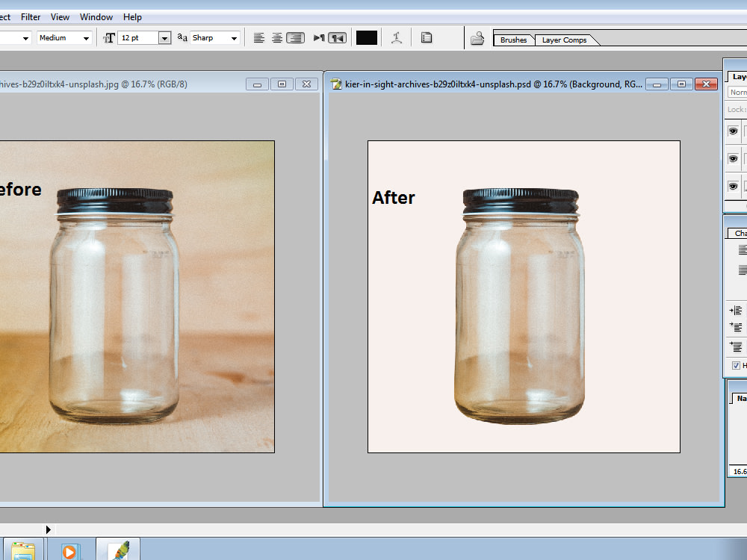Viewport: 747px width, 560px height.
Task: Click the jar in the Before image
Action: [x=114, y=305]
